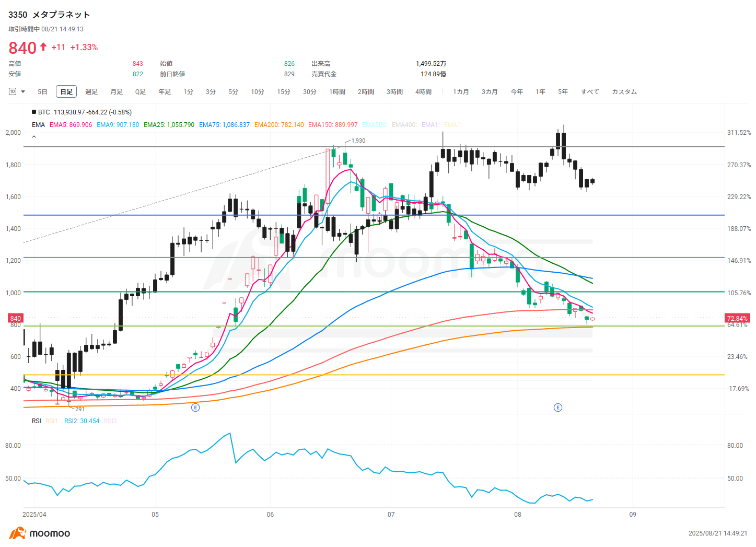The width and height of the screenshot is (756, 547).
Task: Show the 5年 range
Action: (x=563, y=91)
